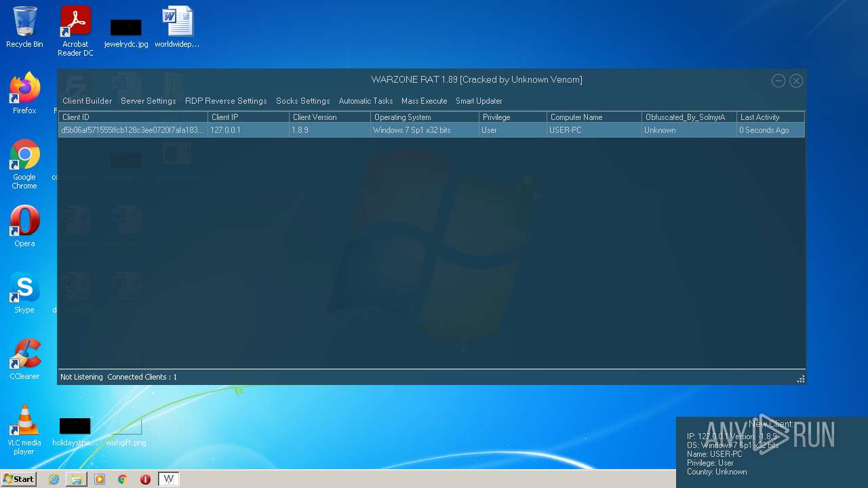This screenshot has width=868, height=488.
Task: Open the Client Builder menu
Action: [x=87, y=101]
